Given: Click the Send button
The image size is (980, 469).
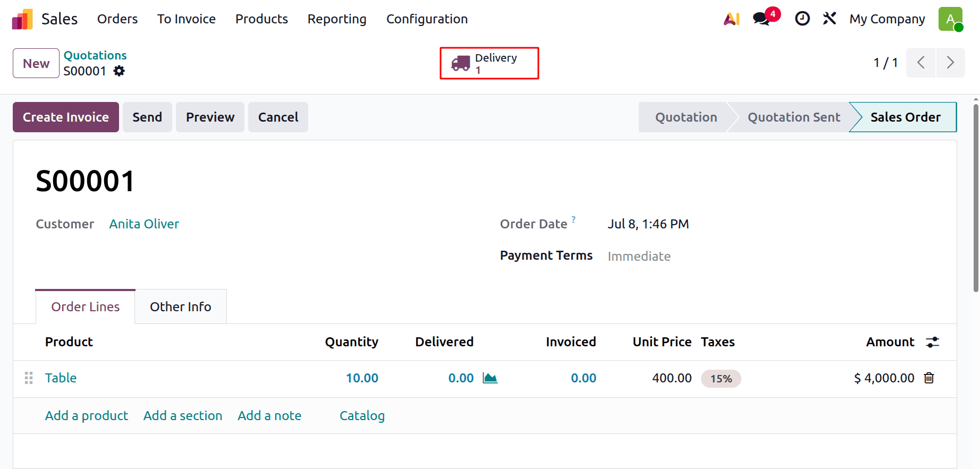Looking at the screenshot, I should (147, 117).
